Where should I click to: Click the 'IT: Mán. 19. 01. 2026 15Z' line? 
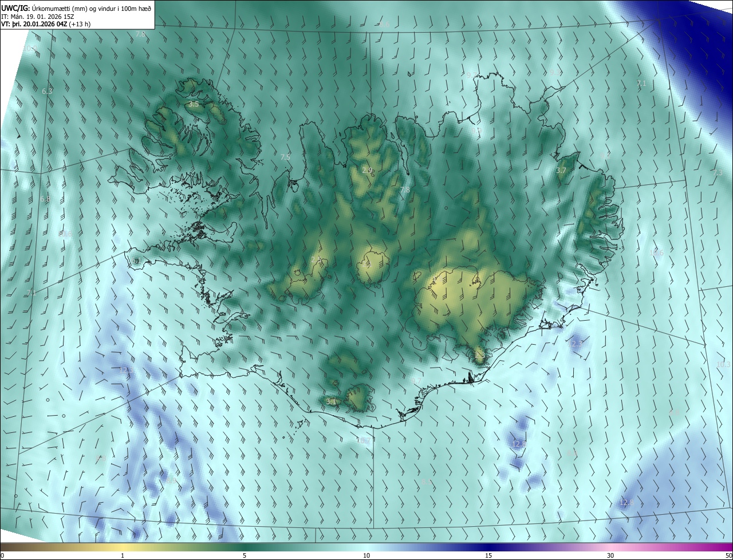[38, 16]
